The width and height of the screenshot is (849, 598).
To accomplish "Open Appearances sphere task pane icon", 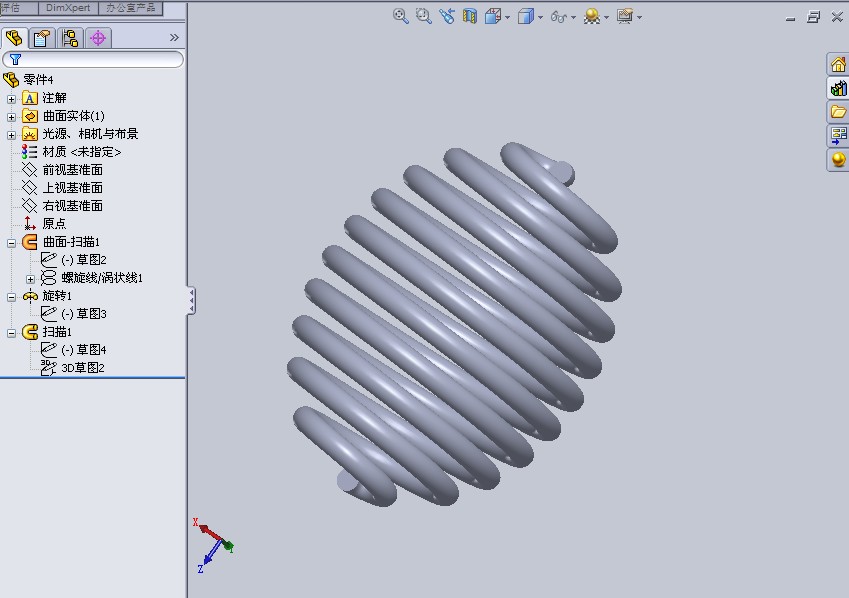I will [x=838, y=160].
